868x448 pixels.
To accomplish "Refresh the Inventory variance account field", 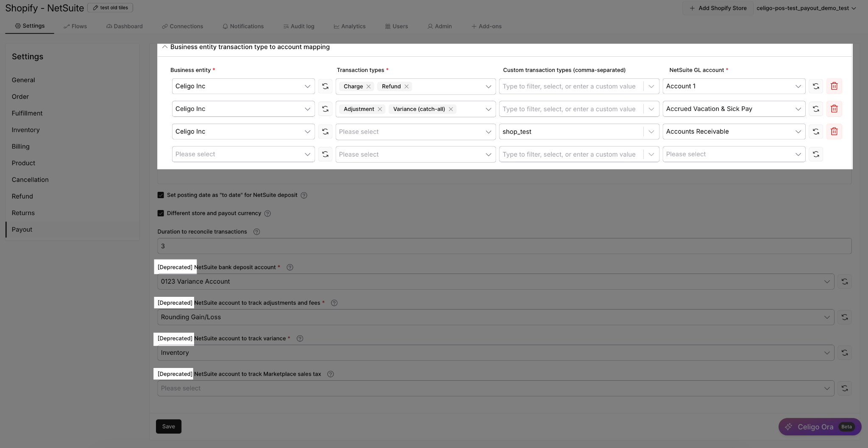I will (845, 353).
